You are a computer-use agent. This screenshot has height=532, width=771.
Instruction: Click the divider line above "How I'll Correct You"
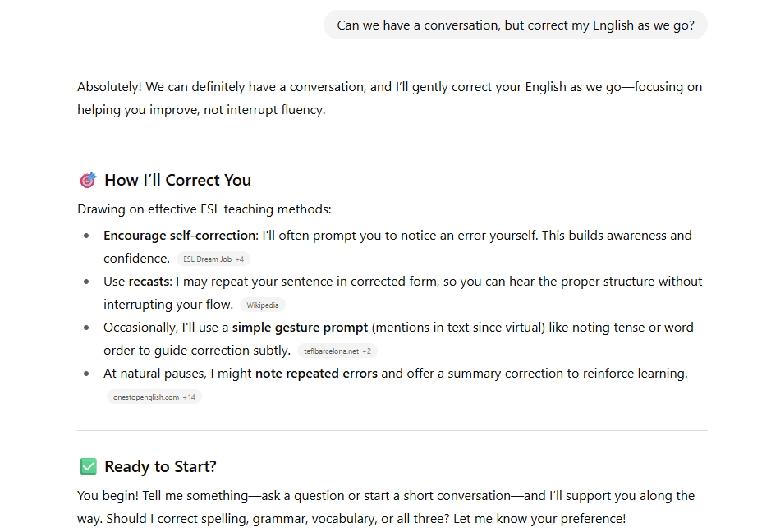point(392,144)
